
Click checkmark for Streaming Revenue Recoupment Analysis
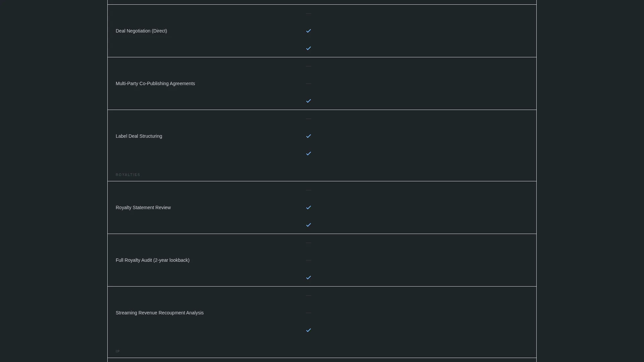(309, 330)
